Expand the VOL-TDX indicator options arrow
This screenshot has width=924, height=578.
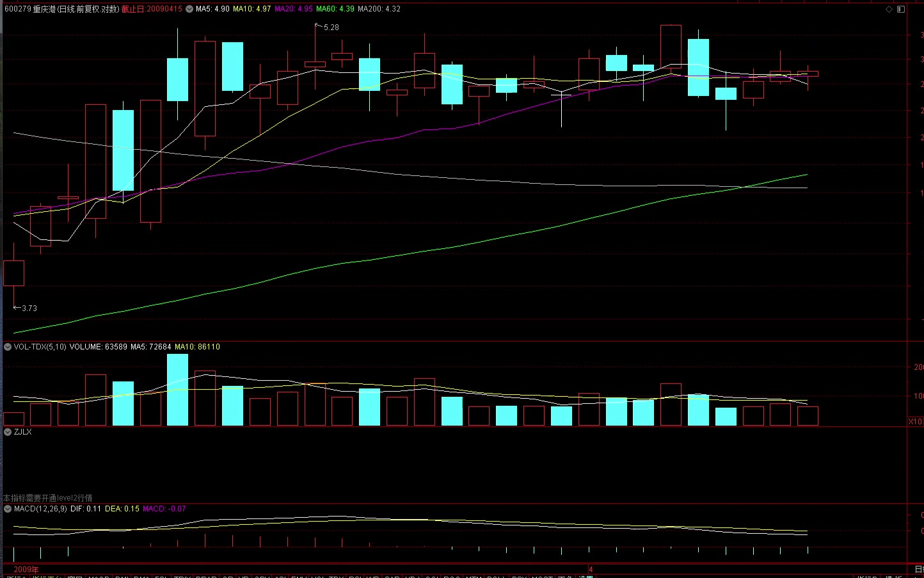[8, 347]
